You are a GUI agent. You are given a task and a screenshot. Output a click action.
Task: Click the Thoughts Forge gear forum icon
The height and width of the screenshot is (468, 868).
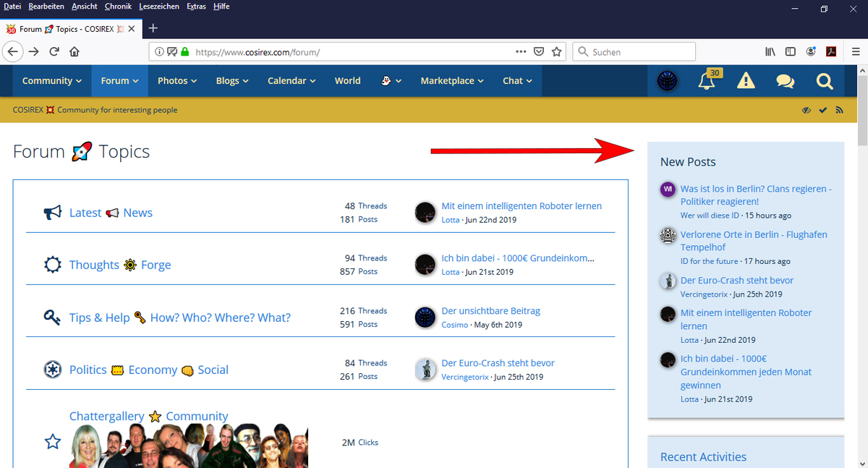[53, 265]
